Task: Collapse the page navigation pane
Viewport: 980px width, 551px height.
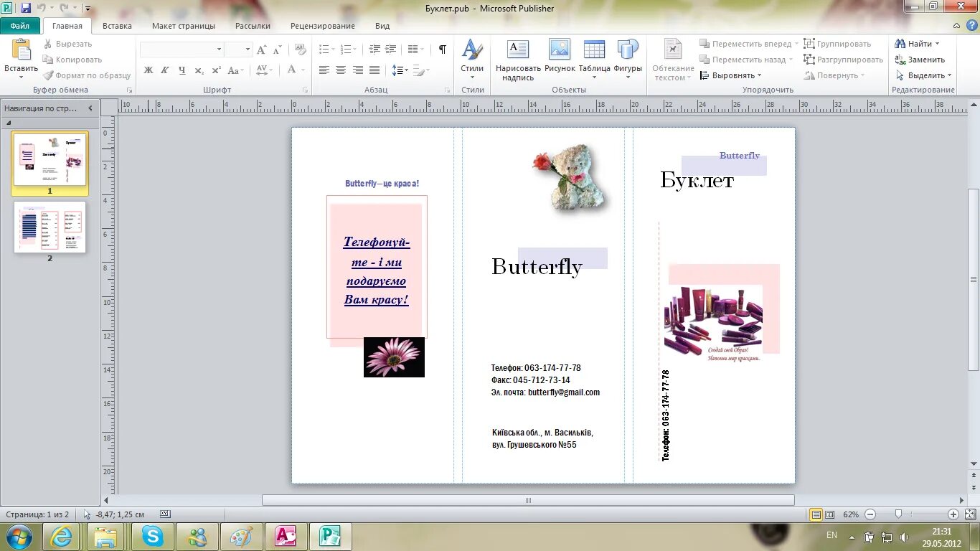Action: [90, 108]
